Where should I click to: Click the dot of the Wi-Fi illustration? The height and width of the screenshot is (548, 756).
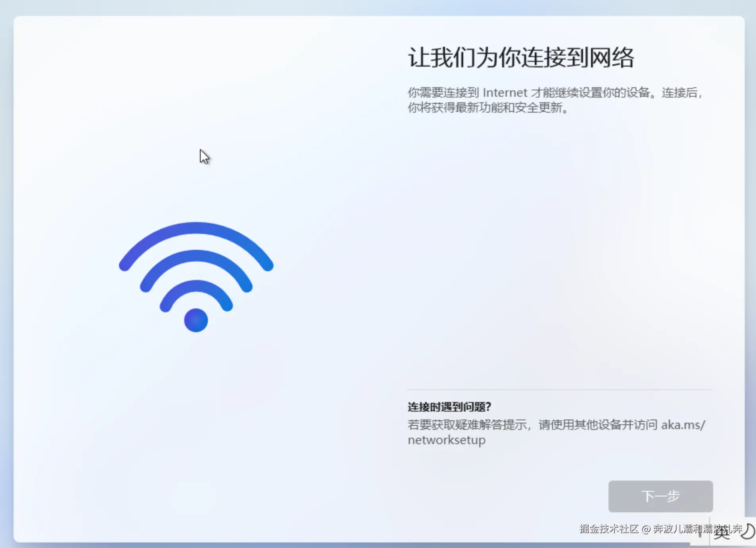coord(196,320)
